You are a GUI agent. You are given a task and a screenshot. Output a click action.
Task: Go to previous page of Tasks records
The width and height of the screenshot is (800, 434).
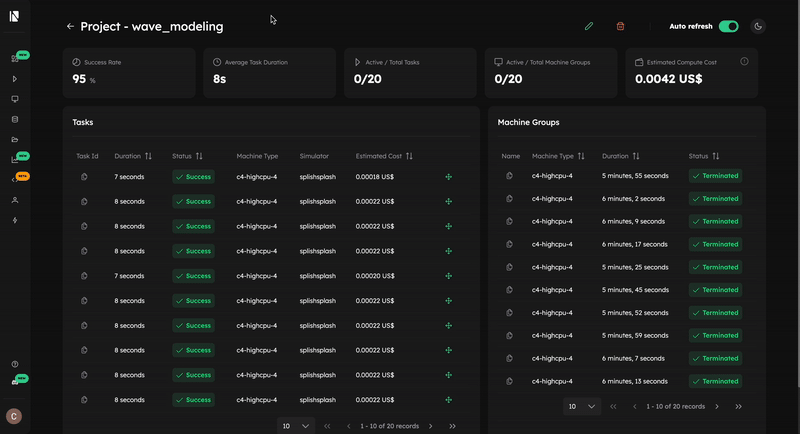coord(348,426)
